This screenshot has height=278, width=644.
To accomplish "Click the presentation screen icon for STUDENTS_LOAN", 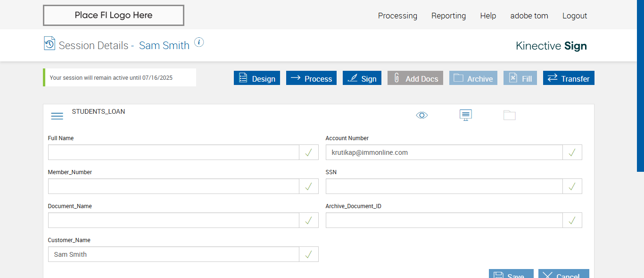I will coord(466,115).
